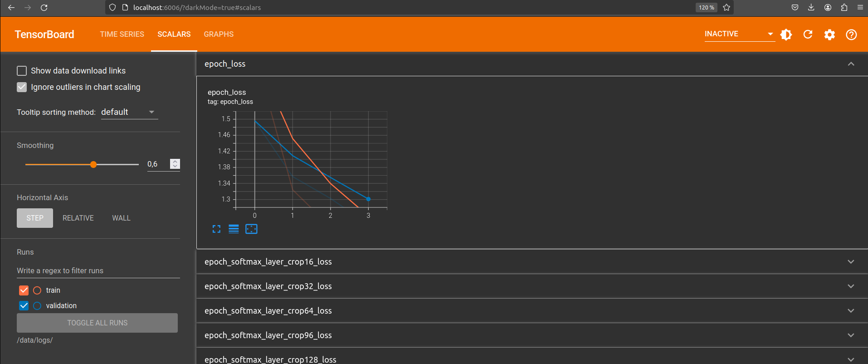Go back in browser
Image resolution: width=868 pixels, height=364 pixels.
(x=11, y=7)
